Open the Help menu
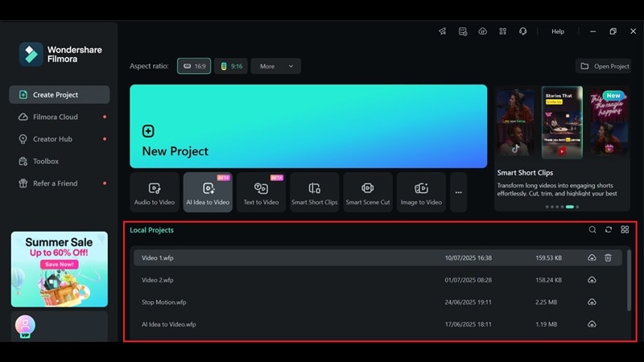This screenshot has width=644, height=362. click(558, 31)
